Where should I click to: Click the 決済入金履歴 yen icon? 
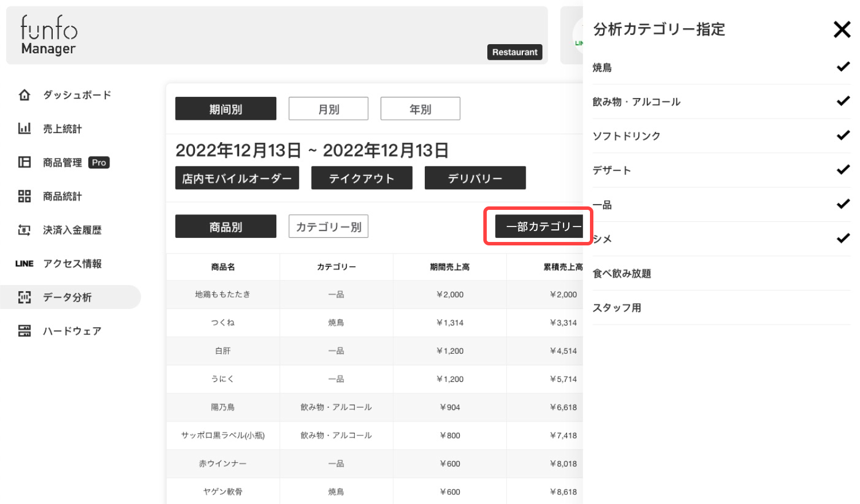25,230
